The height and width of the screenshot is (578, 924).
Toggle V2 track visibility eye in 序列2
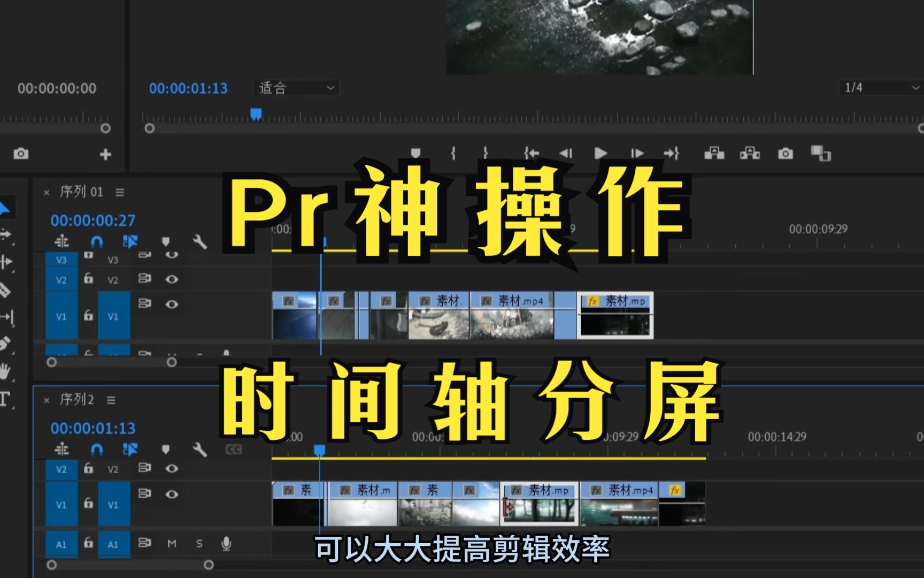[172, 468]
